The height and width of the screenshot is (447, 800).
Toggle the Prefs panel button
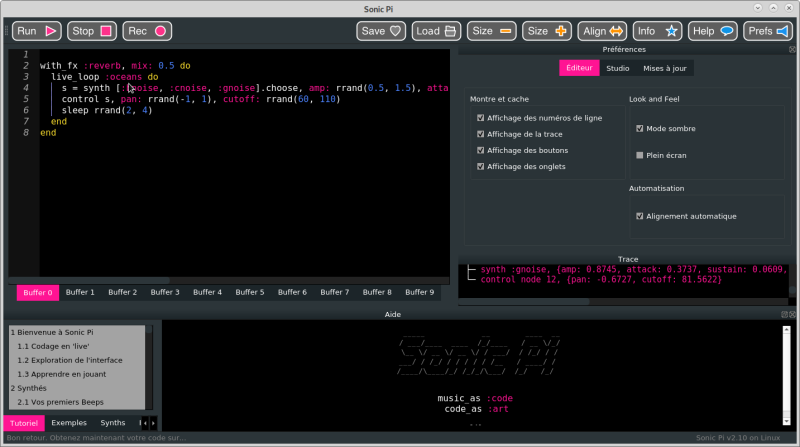769,31
